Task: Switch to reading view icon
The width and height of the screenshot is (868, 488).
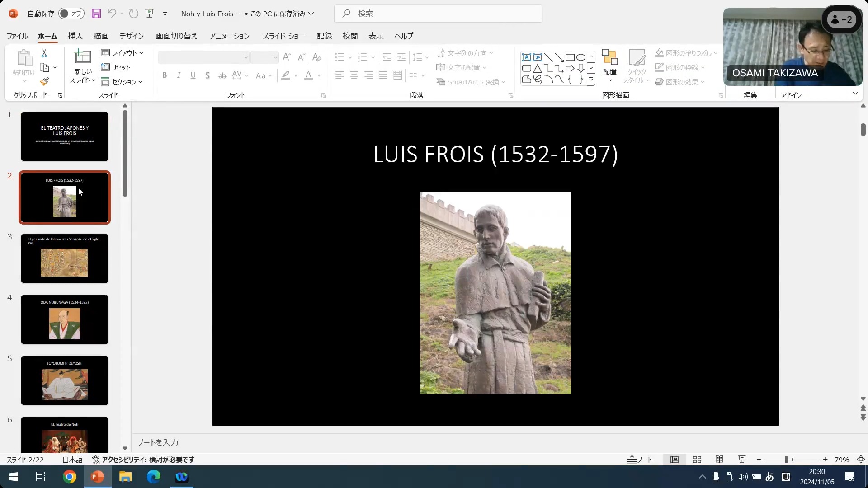Action: [x=719, y=460]
